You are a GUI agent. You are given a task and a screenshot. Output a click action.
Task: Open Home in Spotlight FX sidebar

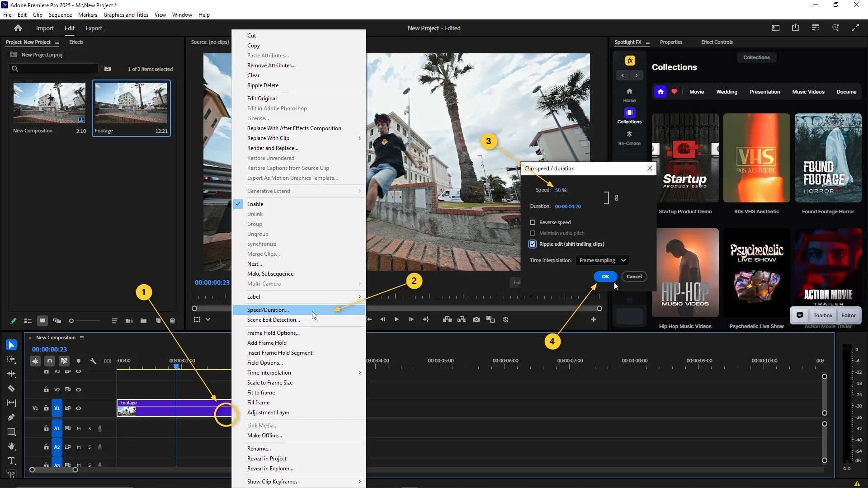coord(629,95)
